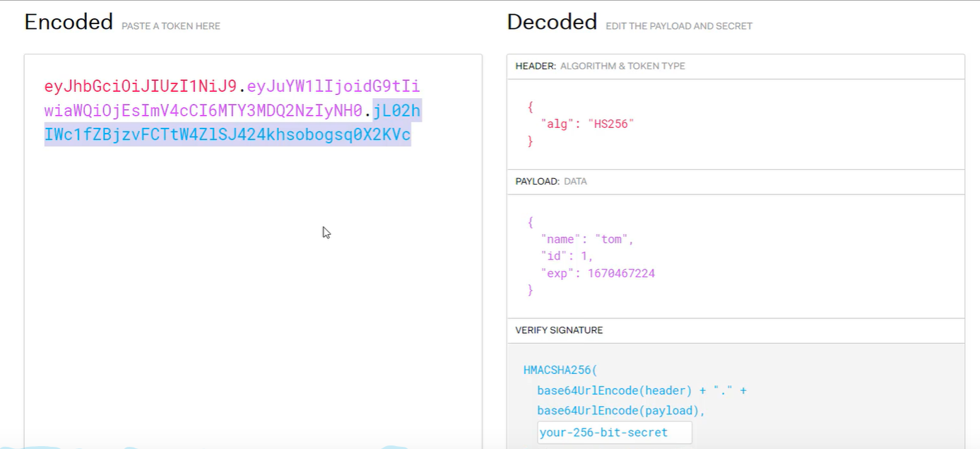Click the "id": 1 line
Image resolution: width=980 pixels, height=449 pixels.
(x=567, y=256)
